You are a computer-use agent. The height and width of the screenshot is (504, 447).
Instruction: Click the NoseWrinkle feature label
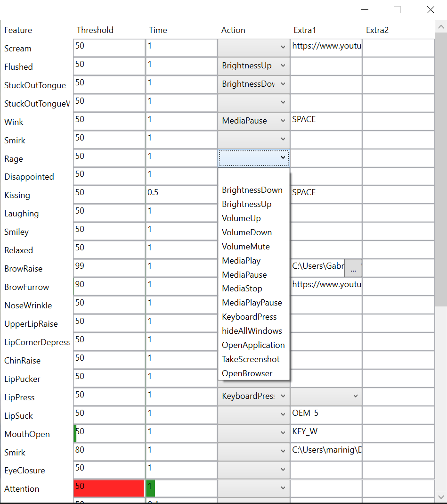[28, 306]
